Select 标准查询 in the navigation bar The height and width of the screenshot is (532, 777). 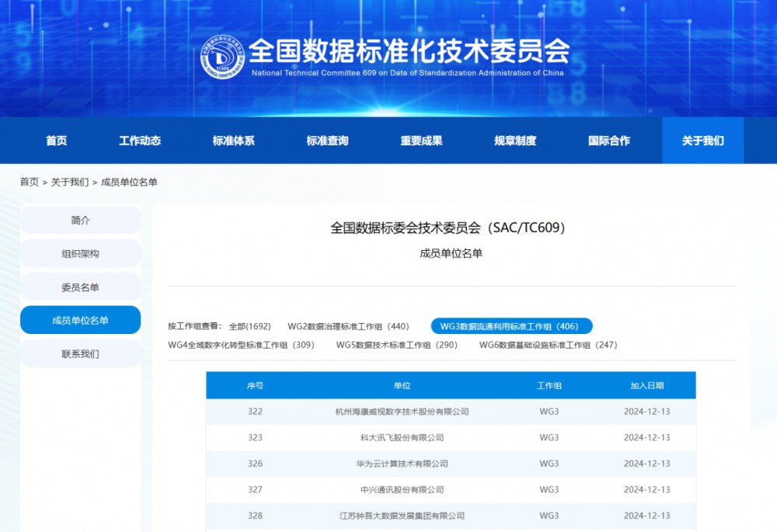click(328, 141)
